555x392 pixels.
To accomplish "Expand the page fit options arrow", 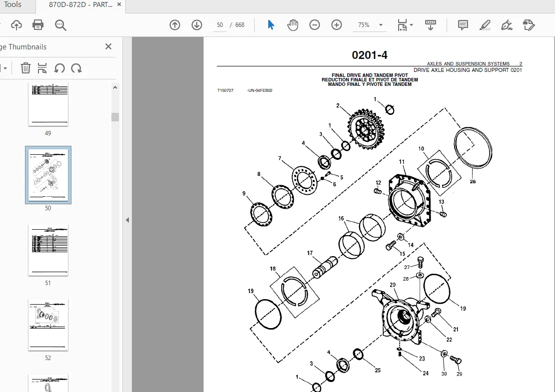I will (x=411, y=25).
